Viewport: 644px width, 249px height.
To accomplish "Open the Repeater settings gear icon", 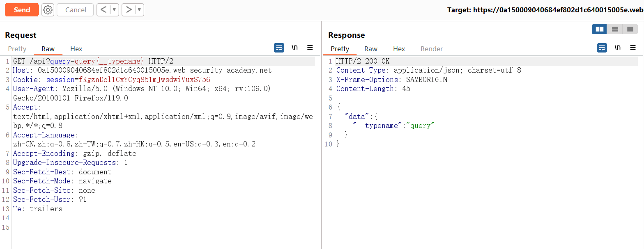I will point(48,10).
